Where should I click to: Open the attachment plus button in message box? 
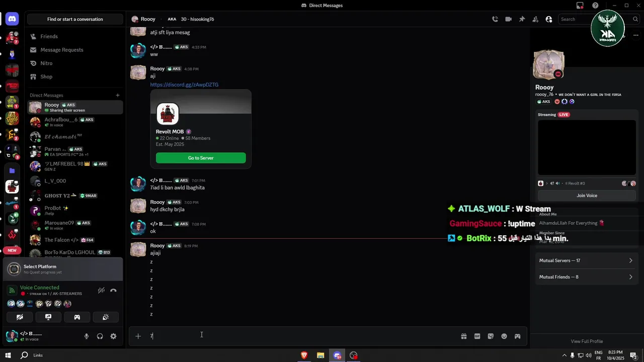pos(138,336)
